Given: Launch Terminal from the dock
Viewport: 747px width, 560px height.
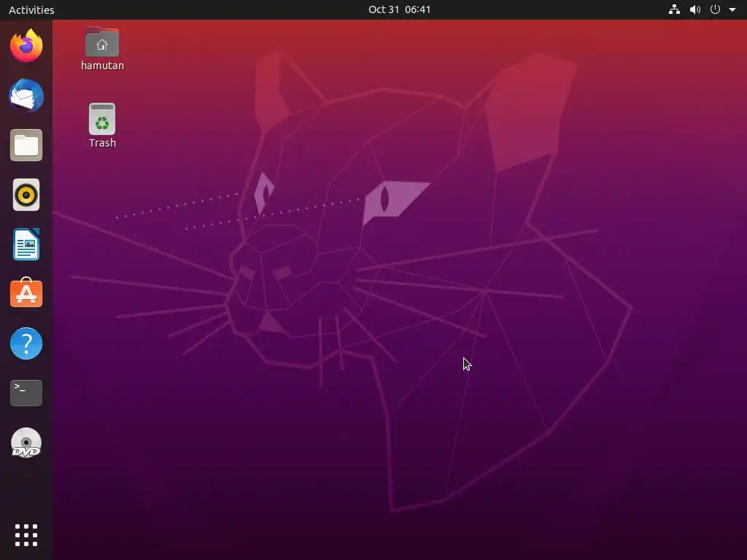Looking at the screenshot, I should coord(26,393).
